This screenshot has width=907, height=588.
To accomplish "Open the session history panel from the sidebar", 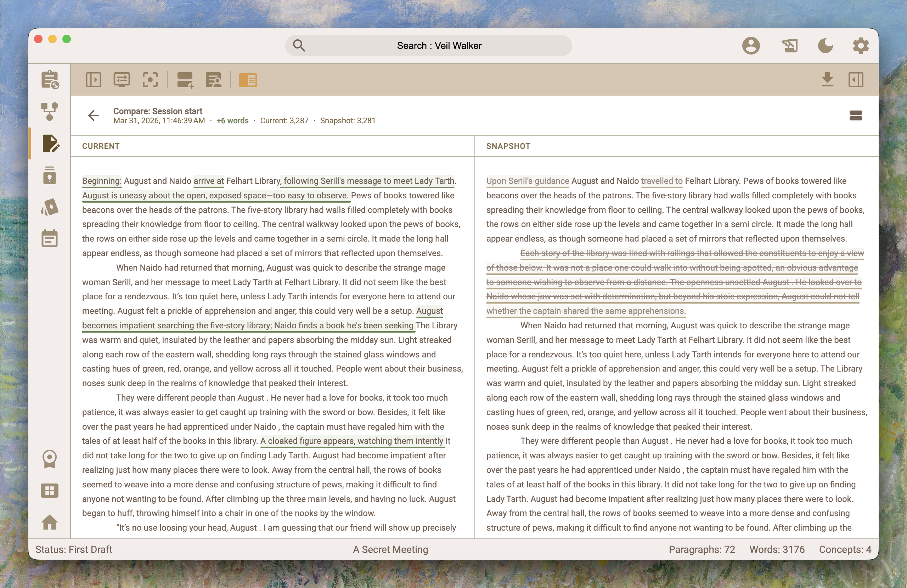I will 50,79.
